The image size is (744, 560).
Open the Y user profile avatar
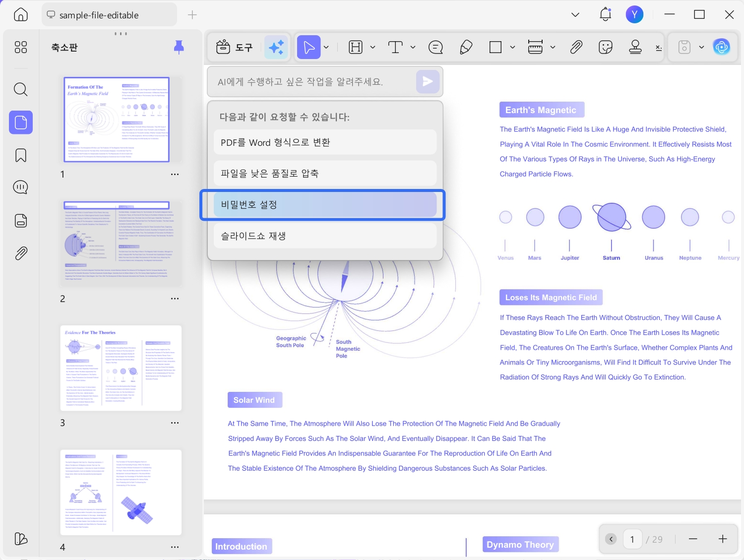(x=634, y=14)
